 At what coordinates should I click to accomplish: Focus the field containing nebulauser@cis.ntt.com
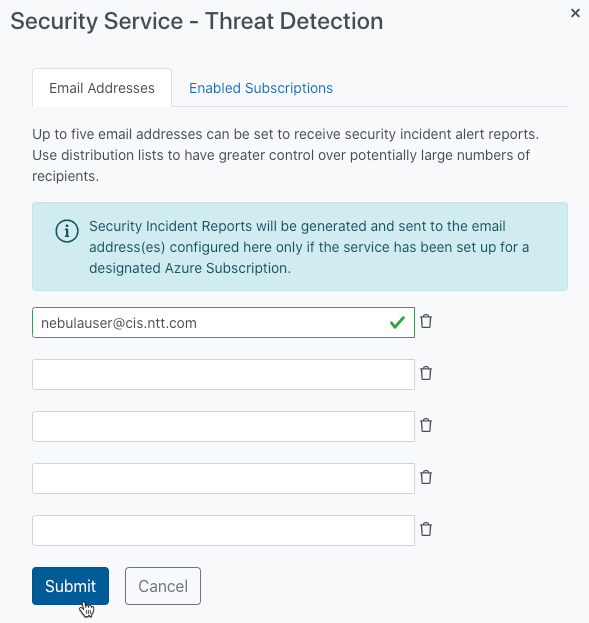click(x=223, y=322)
